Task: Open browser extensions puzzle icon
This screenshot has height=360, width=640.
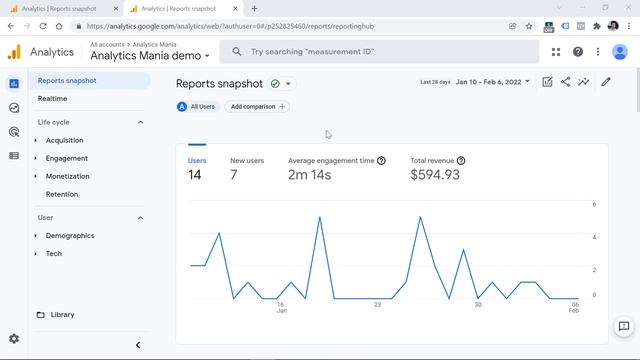Action: [597, 26]
